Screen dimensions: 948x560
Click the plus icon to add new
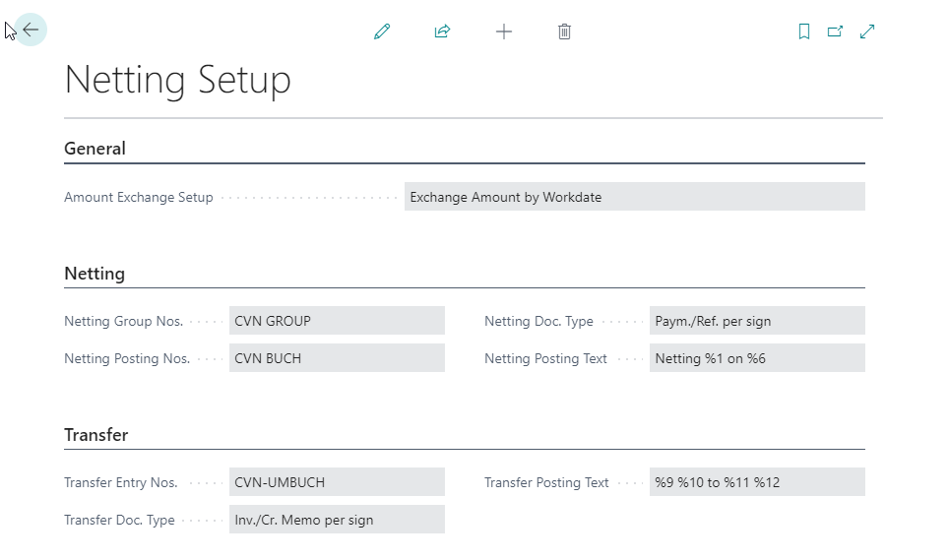(x=504, y=31)
